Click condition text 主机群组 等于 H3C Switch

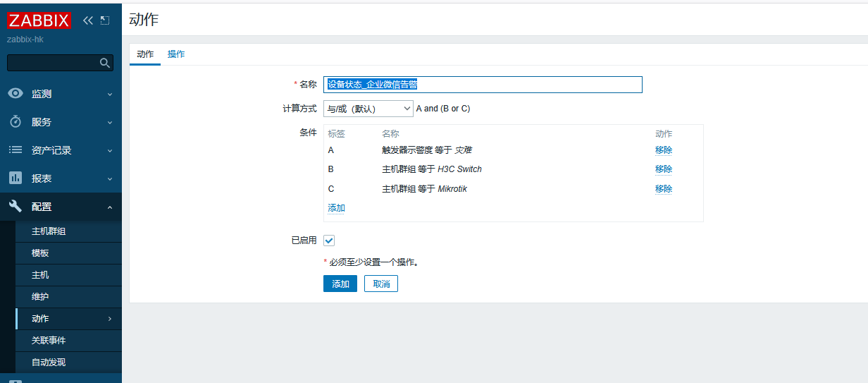pos(432,169)
